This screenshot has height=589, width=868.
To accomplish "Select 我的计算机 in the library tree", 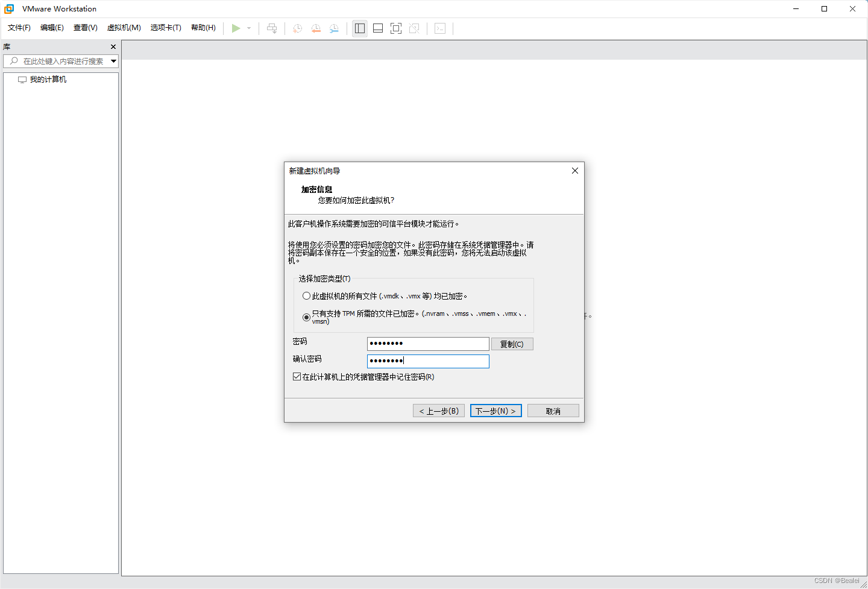I will 48,80.
